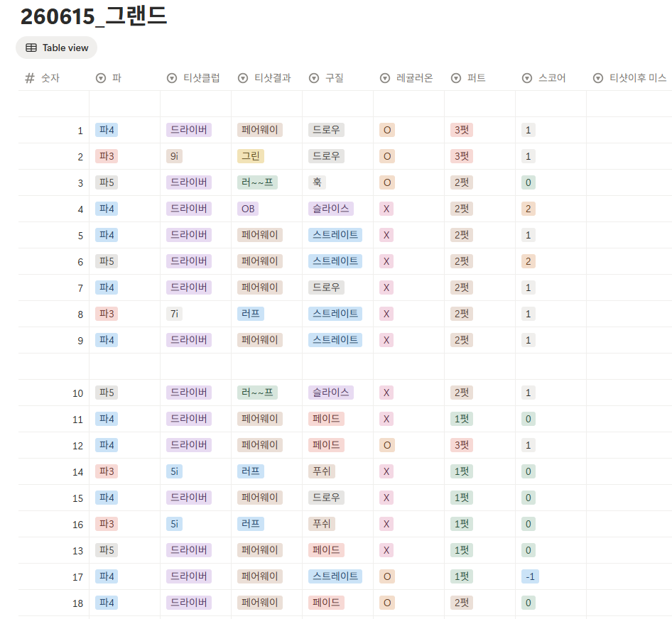The width and height of the screenshot is (672, 619).
Task: Click the empty 티샷이후 미스 cell in row 1
Action: pyautogui.click(x=629, y=130)
